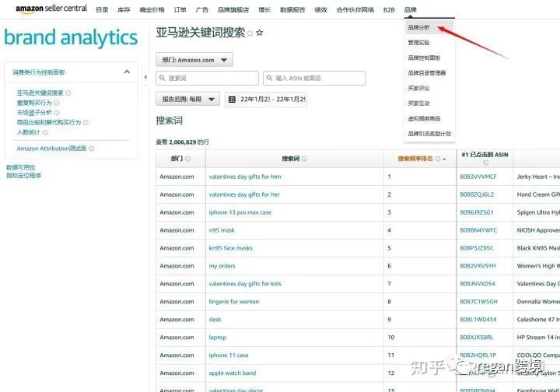Open search term valentines day gifts for him
This screenshot has height=392, width=560.
click(245, 177)
